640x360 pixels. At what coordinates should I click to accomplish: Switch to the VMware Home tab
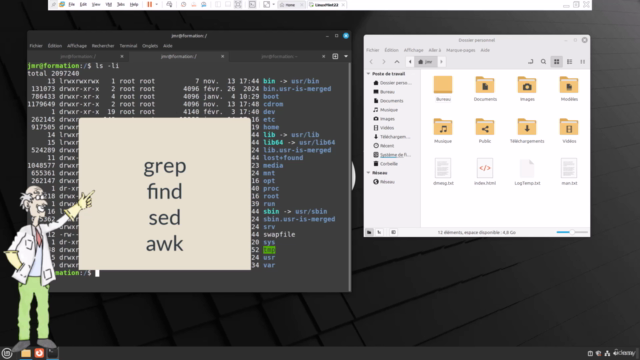[291, 5]
